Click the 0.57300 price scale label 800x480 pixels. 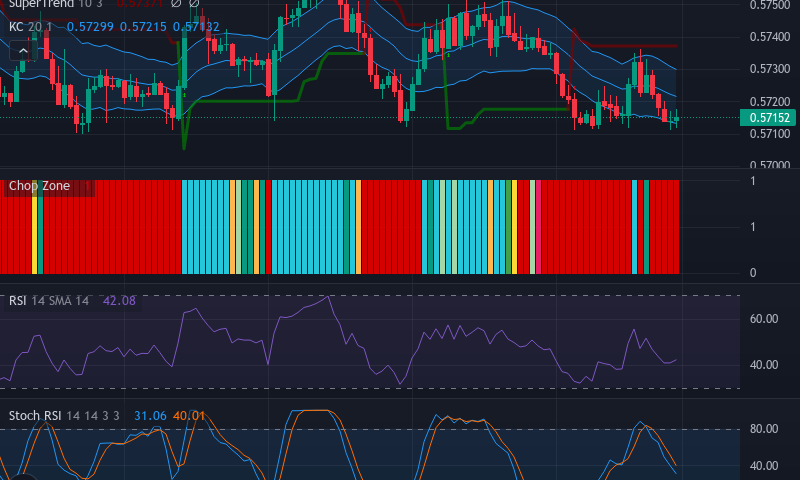pyautogui.click(x=770, y=69)
